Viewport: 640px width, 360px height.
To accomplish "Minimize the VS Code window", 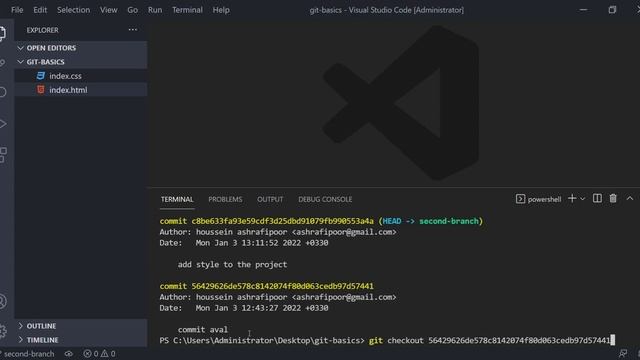I will click(584, 10).
